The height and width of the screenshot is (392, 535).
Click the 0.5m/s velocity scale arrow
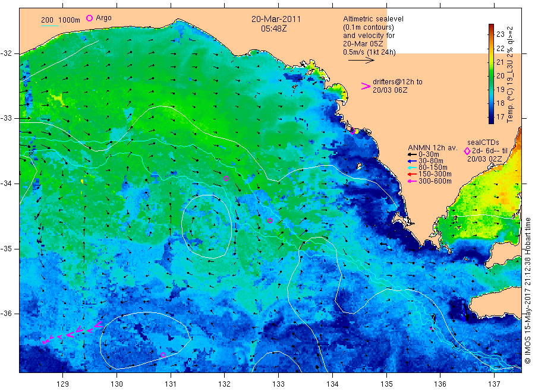pyautogui.click(x=361, y=61)
